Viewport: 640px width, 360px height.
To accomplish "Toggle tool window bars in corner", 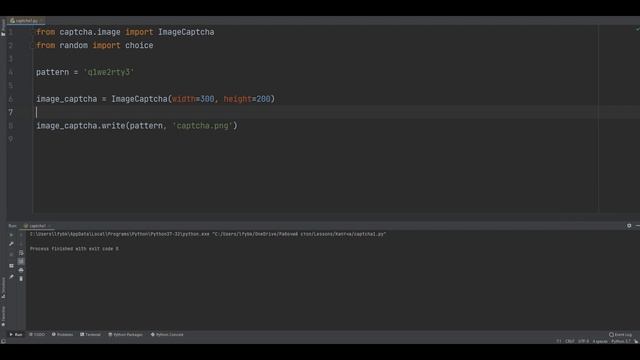I will [3, 341].
